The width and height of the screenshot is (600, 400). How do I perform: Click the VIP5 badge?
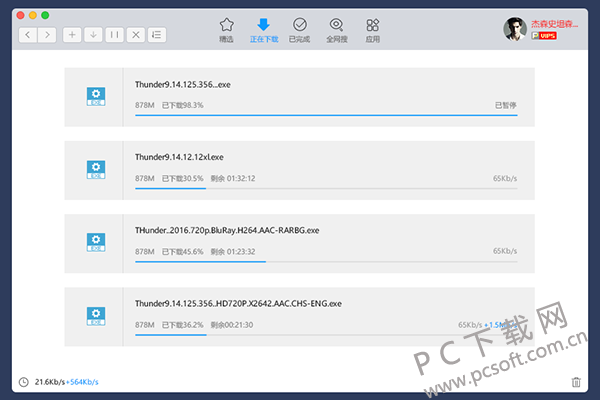(x=544, y=36)
